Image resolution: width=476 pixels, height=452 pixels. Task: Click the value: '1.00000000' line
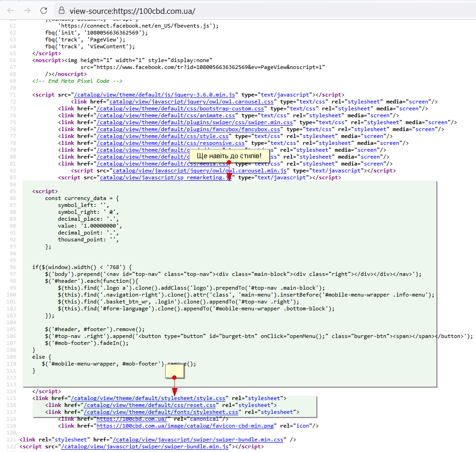pyautogui.click(x=90, y=226)
